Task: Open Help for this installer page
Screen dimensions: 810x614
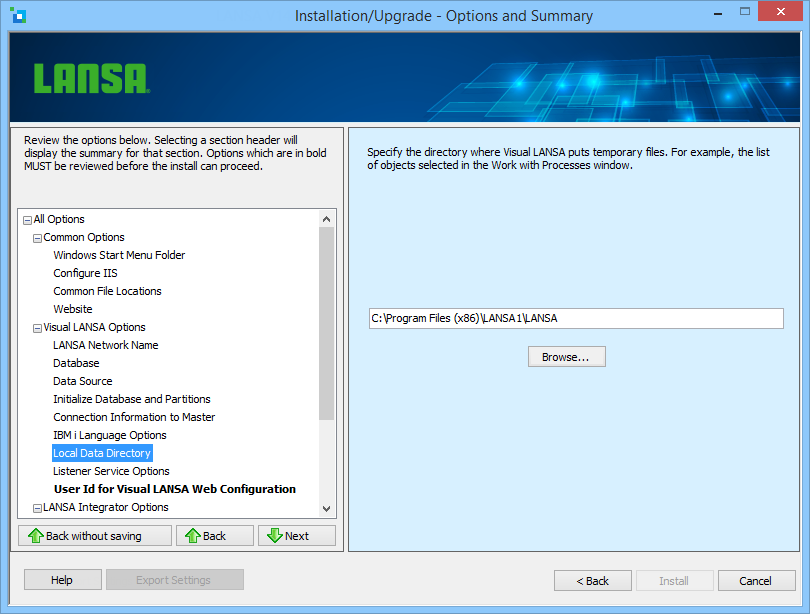Action: click(x=63, y=580)
